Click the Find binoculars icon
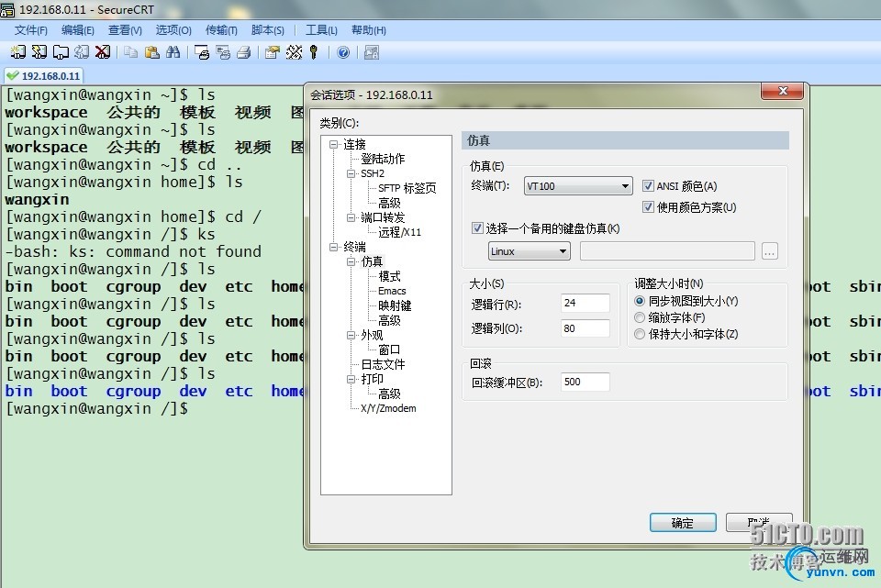881x588 pixels. [x=173, y=52]
